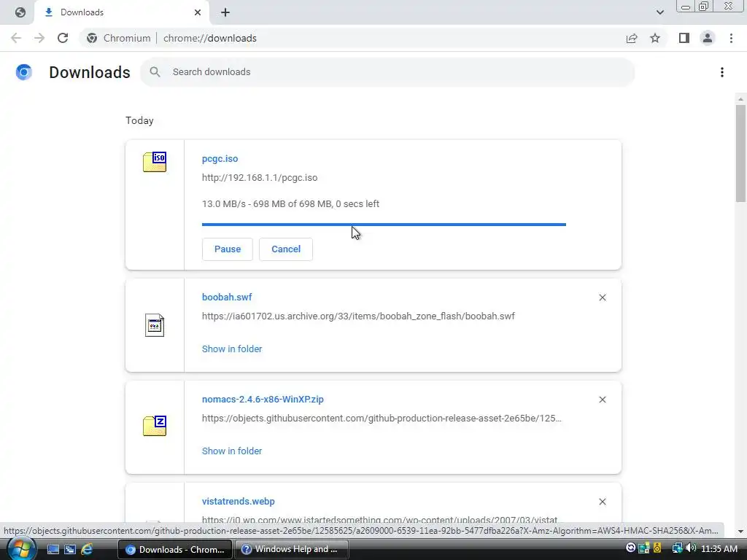Cancel the pcgc.iso download
The image size is (747, 560).
click(286, 249)
